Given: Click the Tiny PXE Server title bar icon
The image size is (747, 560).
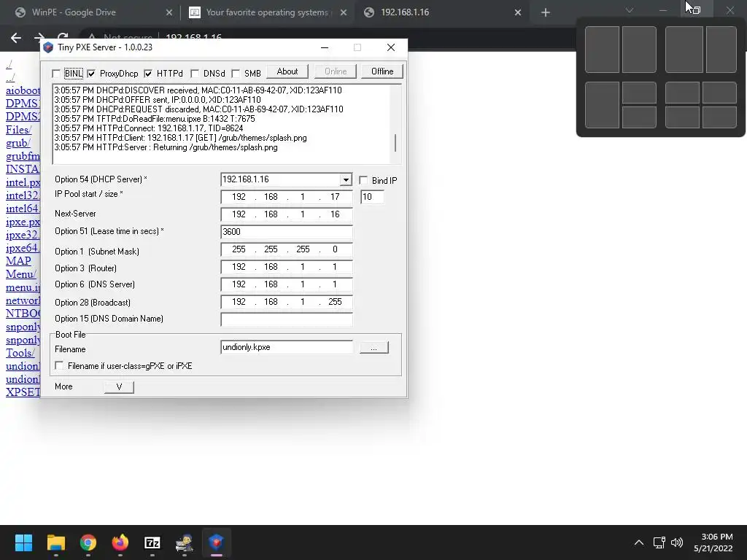Looking at the screenshot, I should pyautogui.click(x=48, y=47).
